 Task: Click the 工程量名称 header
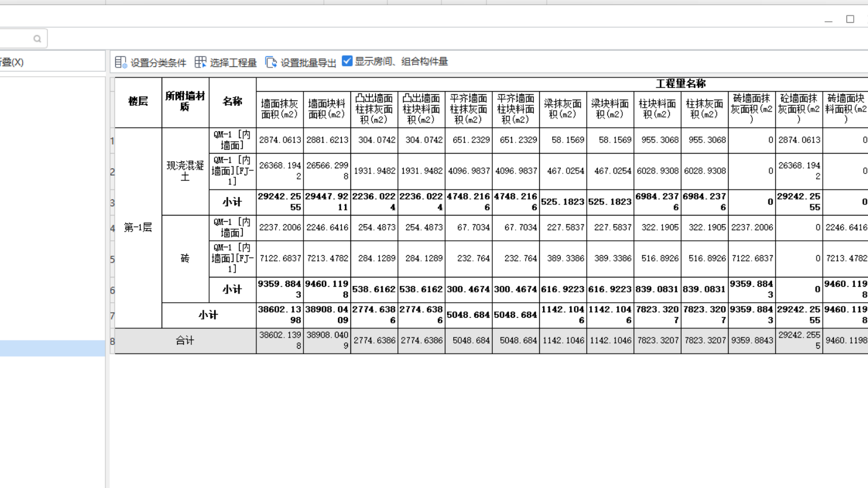click(x=681, y=84)
